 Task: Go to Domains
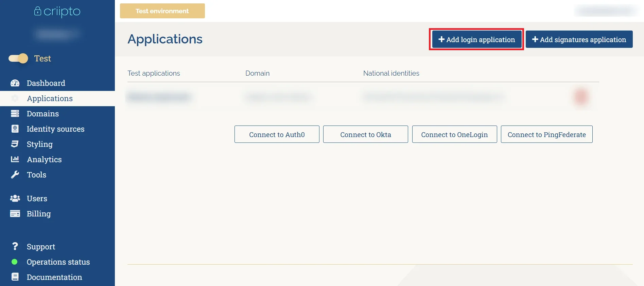[43, 114]
